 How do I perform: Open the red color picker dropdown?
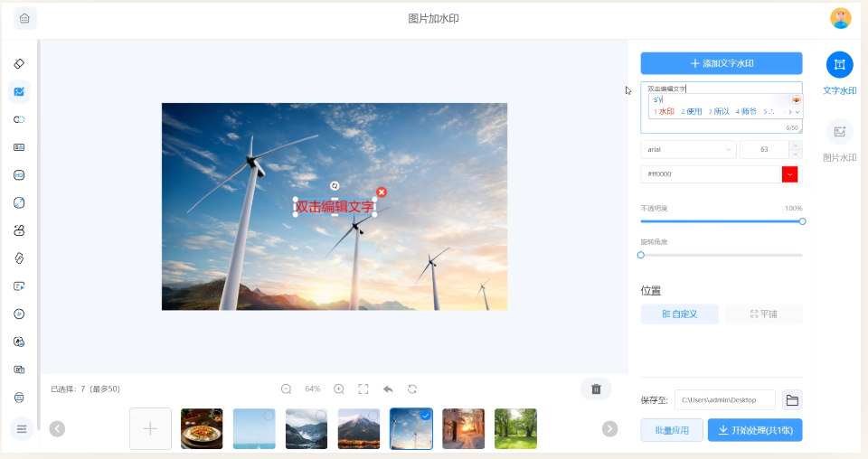pyautogui.click(x=790, y=174)
